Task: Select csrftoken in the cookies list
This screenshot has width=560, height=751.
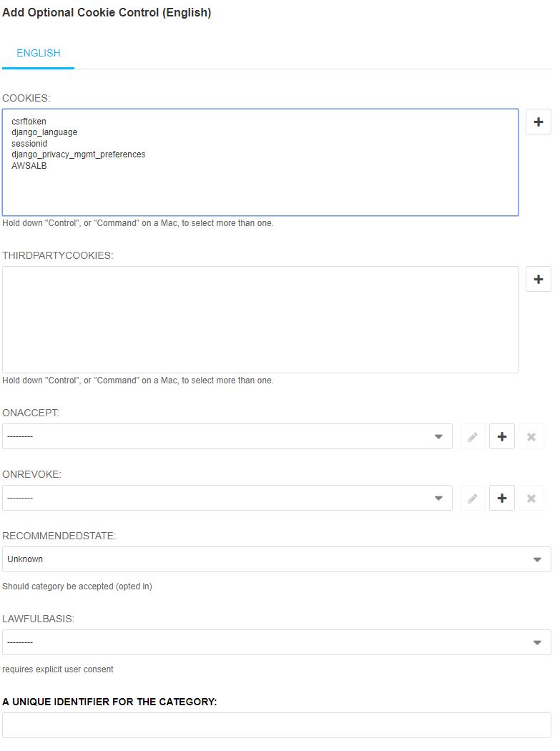Action: [29, 121]
